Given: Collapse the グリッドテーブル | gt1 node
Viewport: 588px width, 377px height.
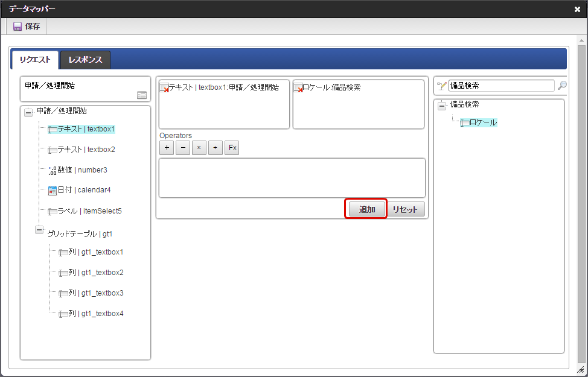Looking at the screenshot, I should coord(39,230).
